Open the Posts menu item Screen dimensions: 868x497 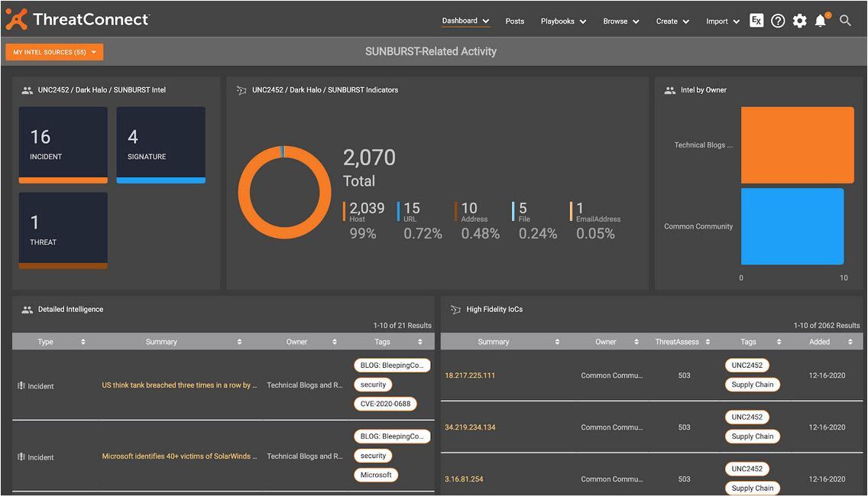click(x=515, y=21)
